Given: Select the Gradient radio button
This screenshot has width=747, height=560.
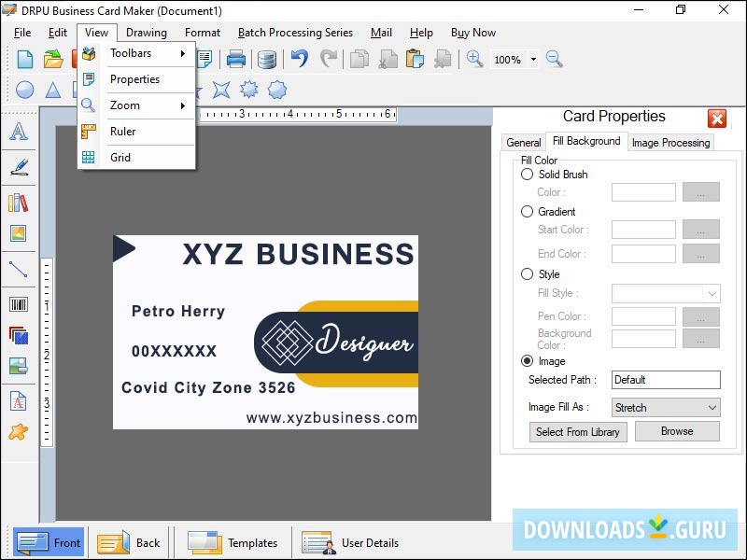Looking at the screenshot, I should [x=527, y=212].
